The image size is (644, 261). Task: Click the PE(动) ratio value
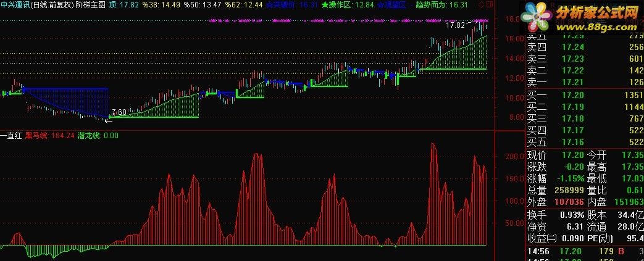636,238
